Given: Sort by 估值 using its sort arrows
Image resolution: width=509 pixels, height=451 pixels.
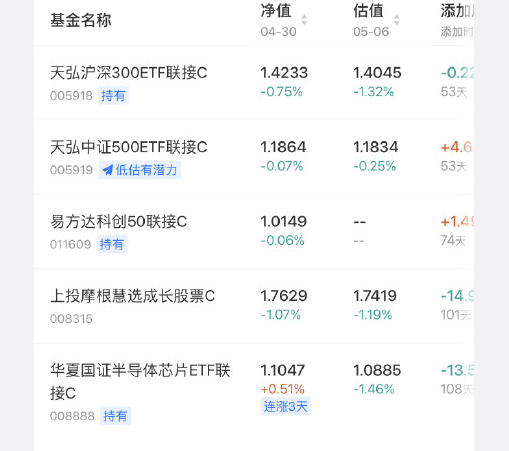Looking at the screenshot, I should [x=396, y=20].
